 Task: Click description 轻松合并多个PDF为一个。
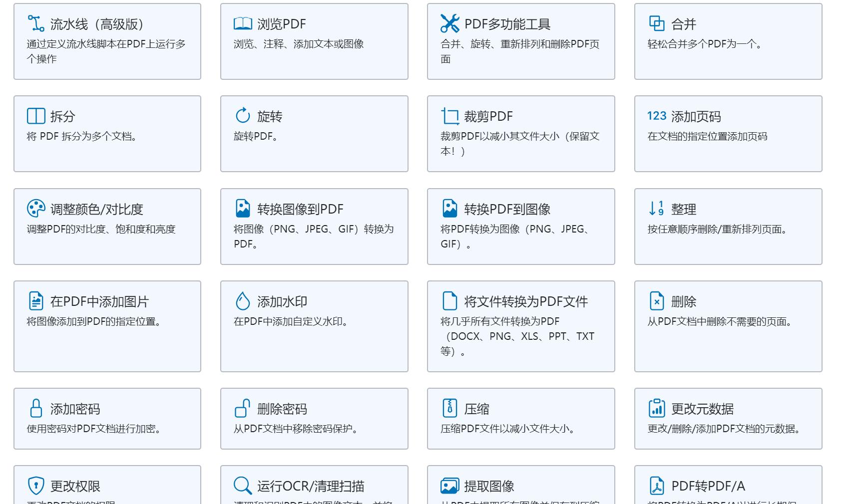[x=706, y=44]
